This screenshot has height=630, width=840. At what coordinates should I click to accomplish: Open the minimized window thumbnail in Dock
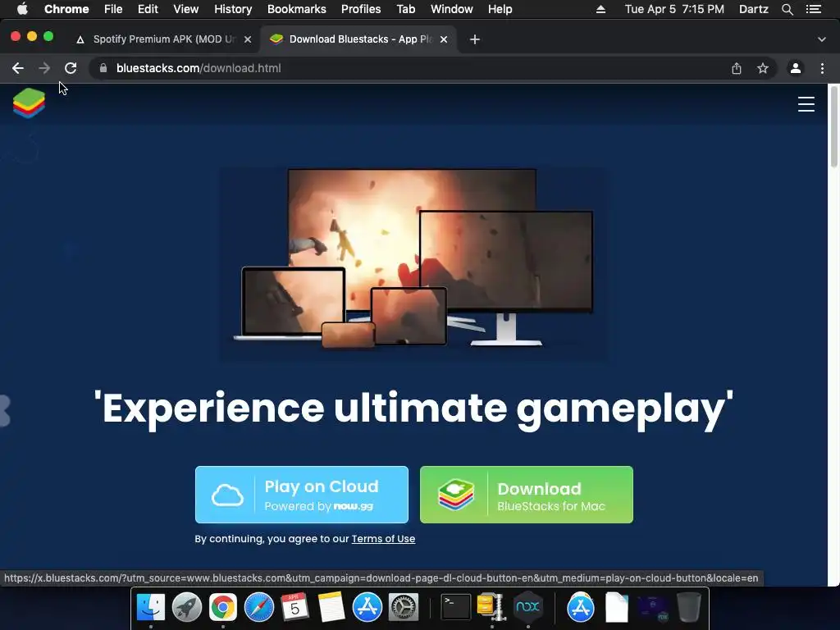[x=653, y=609]
